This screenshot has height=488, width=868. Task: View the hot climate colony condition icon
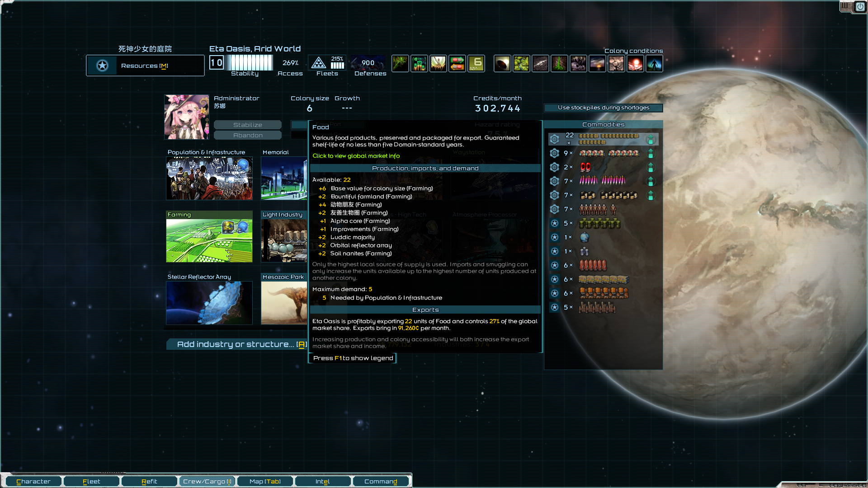tap(636, 63)
